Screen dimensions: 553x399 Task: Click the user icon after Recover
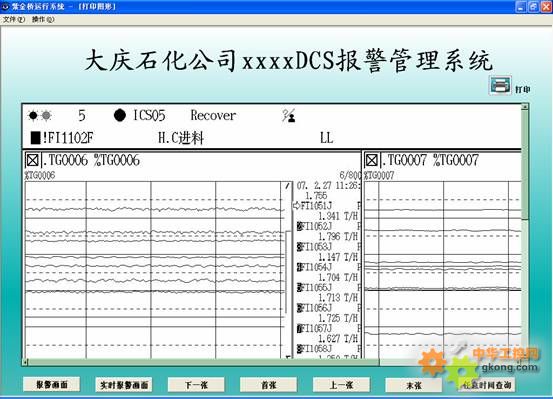(x=289, y=116)
